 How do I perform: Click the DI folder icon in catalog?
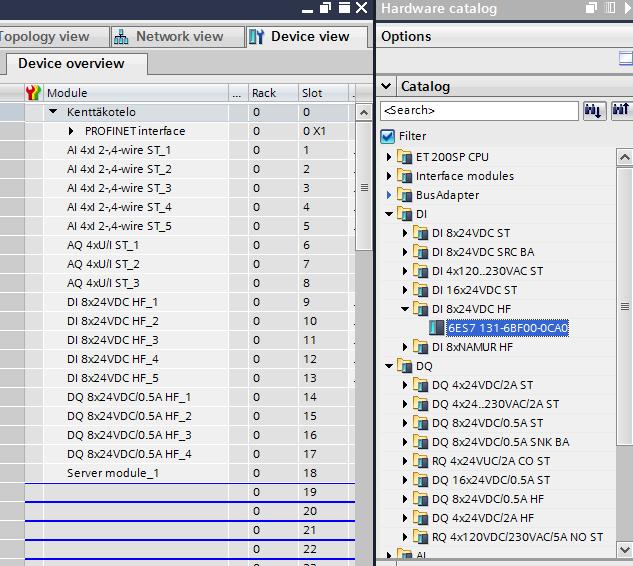tap(405, 214)
